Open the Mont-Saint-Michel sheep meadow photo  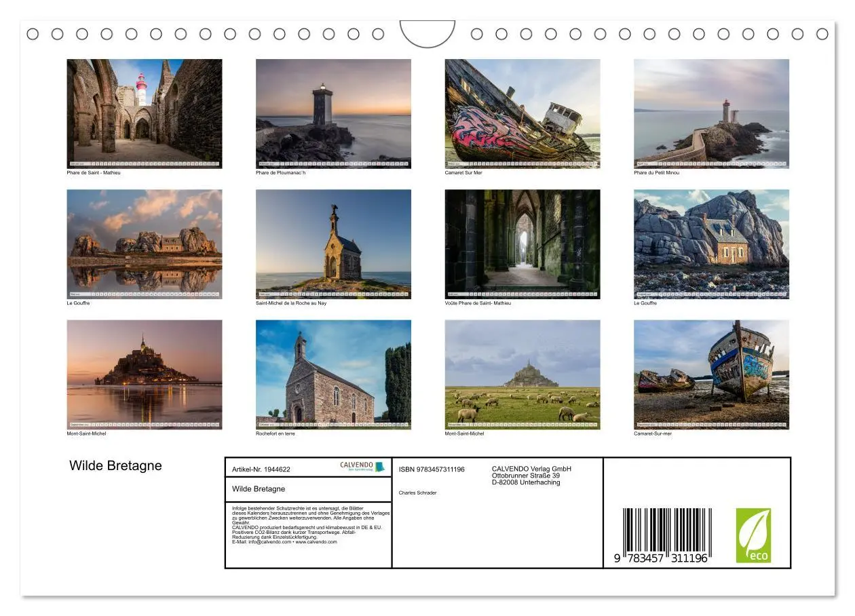tap(522, 374)
